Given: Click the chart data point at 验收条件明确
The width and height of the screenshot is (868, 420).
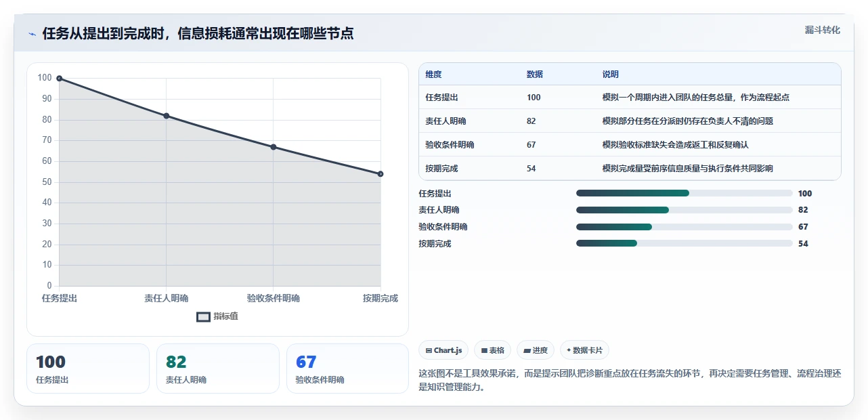Looking at the screenshot, I should (x=274, y=147).
